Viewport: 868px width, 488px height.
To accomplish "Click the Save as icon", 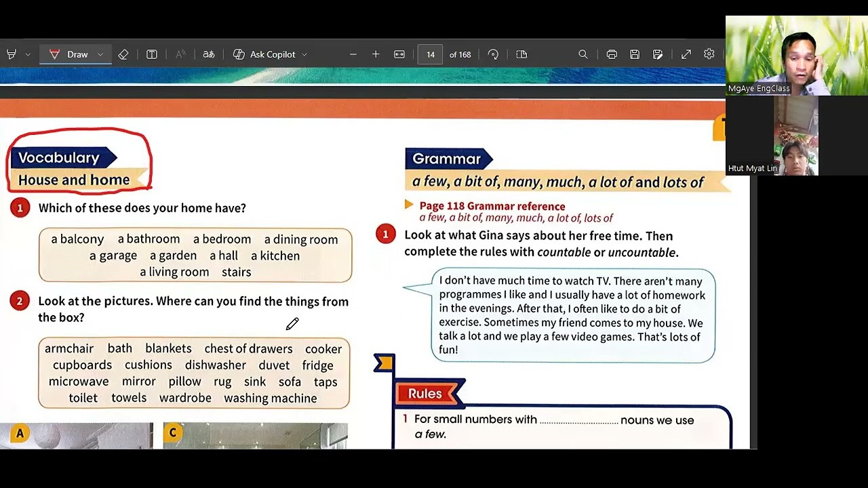I will pos(658,54).
